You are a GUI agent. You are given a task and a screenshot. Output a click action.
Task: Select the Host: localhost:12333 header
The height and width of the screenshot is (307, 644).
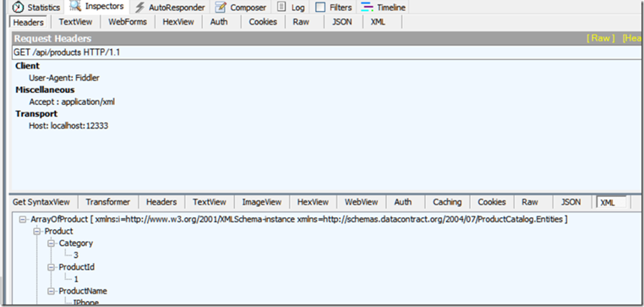68,126
